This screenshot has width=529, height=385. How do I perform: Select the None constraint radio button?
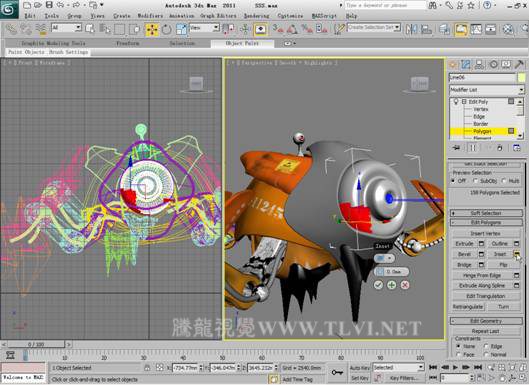(x=458, y=346)
